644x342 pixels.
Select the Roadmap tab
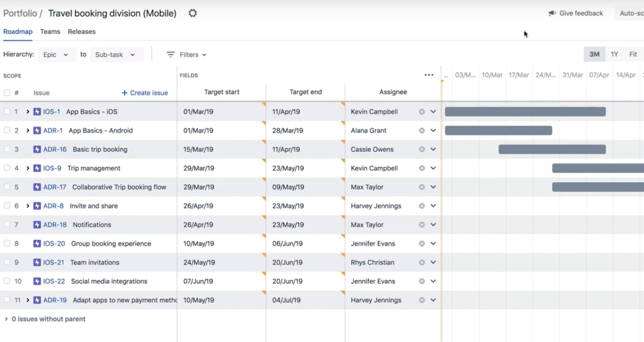18,32
